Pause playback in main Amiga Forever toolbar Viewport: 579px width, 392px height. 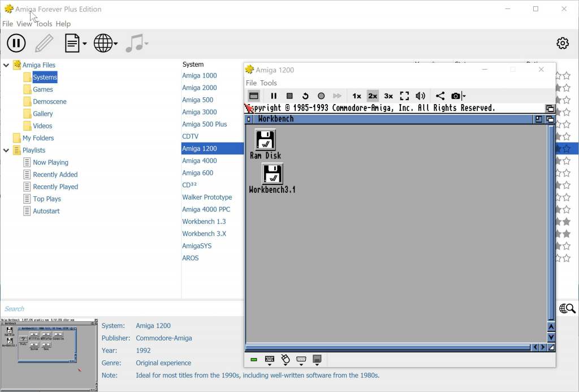(x=16, y=43)
